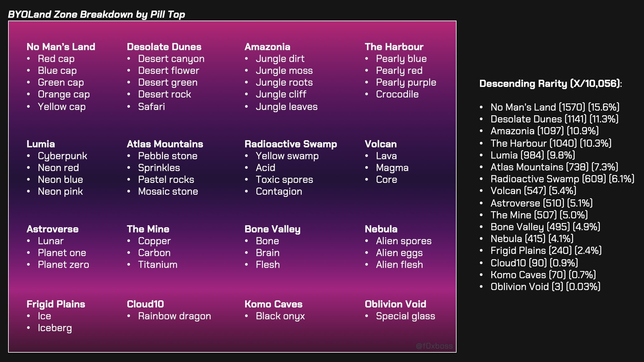Screen dimensions: 644x362
Task: Click the Rainbow dragon entry
Action: (x=175, y=316)
